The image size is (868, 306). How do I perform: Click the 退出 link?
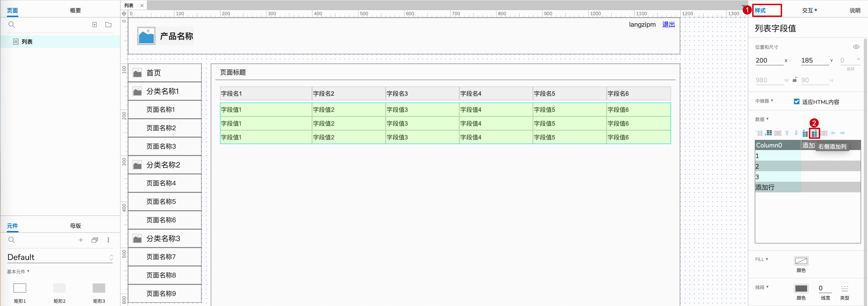click(x=668, y=24)
